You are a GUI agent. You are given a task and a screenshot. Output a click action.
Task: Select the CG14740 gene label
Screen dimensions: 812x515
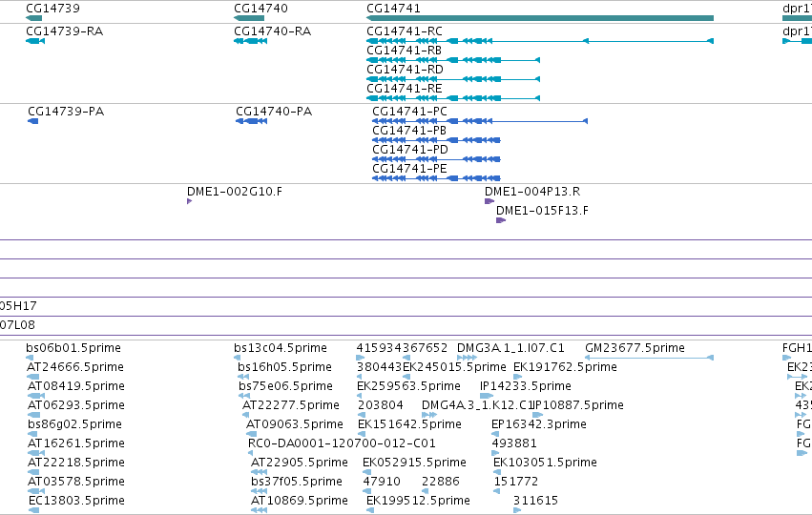click(x=261, y=9)
